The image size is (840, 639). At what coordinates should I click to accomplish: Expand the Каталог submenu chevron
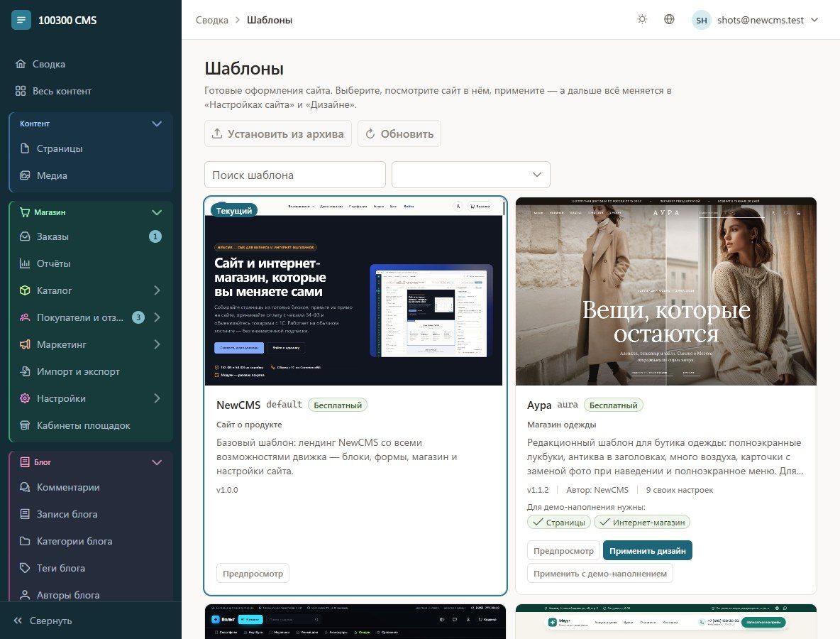point(157,290)
